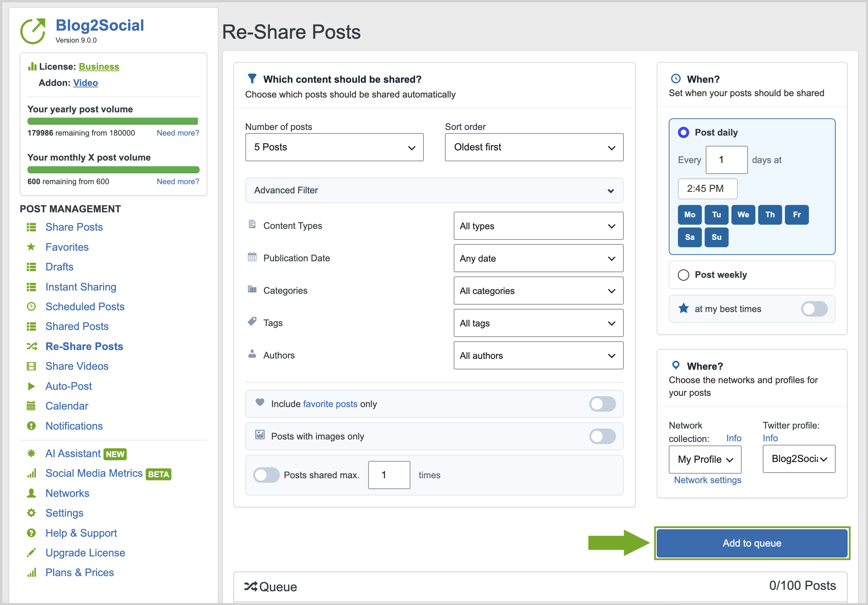The width and height of the screenshot is (868, 605).
Task: Click the Auto-Post play icon
Action: 31,386
